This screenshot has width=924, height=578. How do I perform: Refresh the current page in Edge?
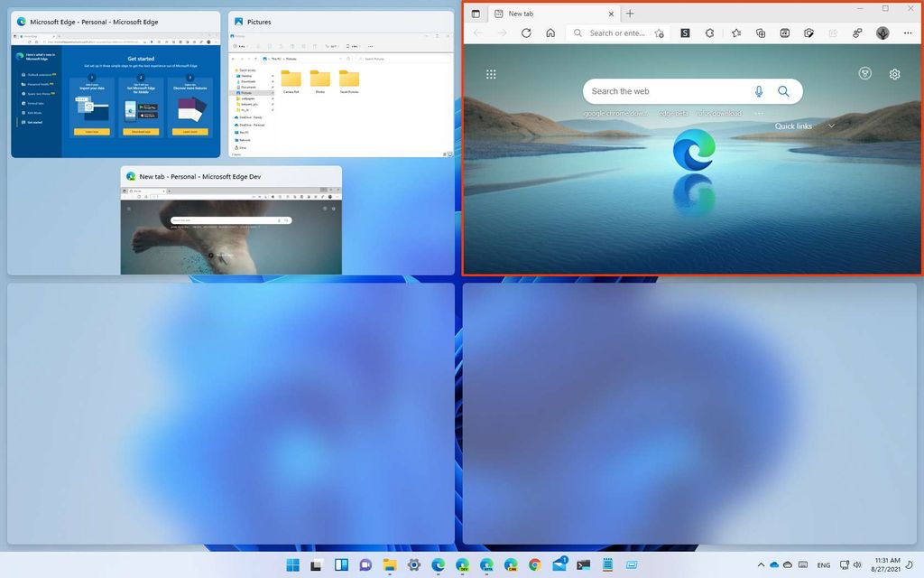pyautogui.click(x=527, y=33)
